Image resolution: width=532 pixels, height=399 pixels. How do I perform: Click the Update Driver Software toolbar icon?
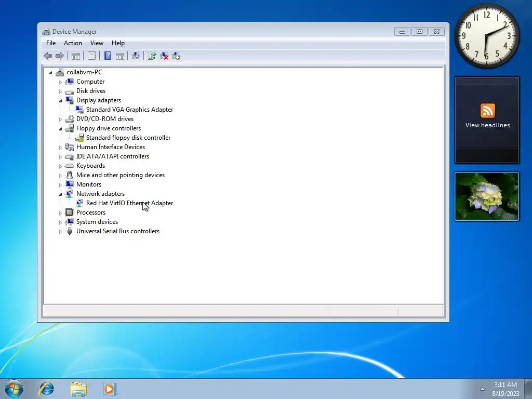152,56
